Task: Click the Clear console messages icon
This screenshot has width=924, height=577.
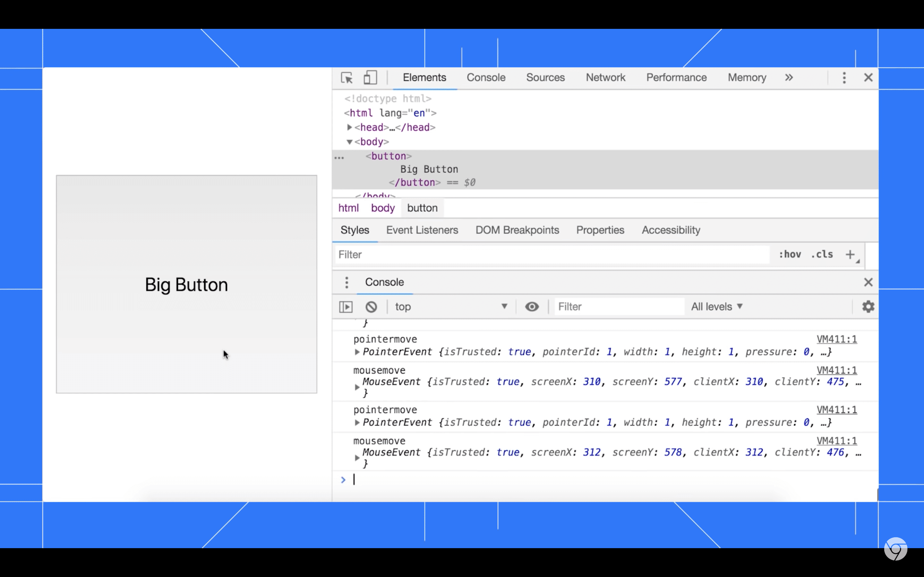Action: (x=371, y=306)
